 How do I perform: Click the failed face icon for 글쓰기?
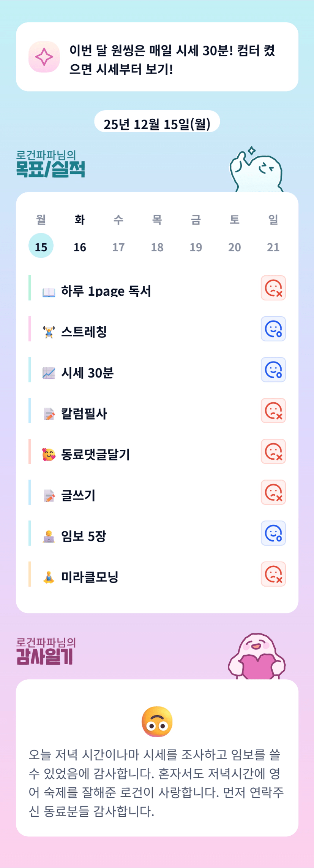[273, 492]
